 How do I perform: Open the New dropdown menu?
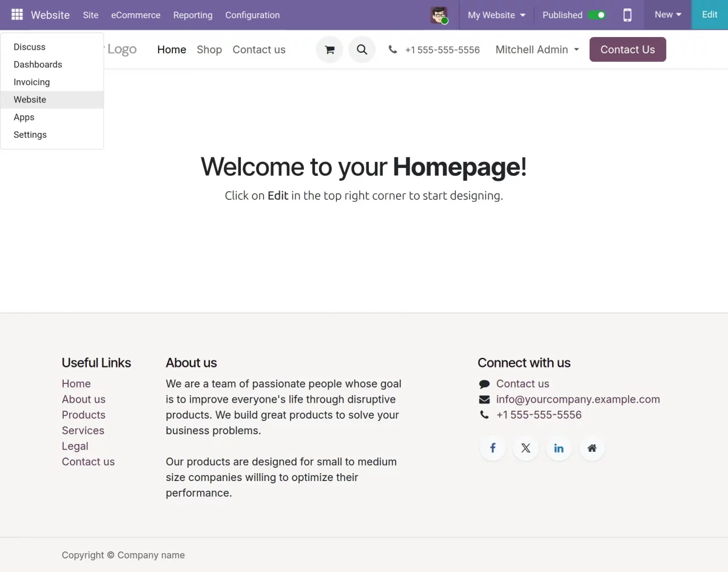coord(668,15)
